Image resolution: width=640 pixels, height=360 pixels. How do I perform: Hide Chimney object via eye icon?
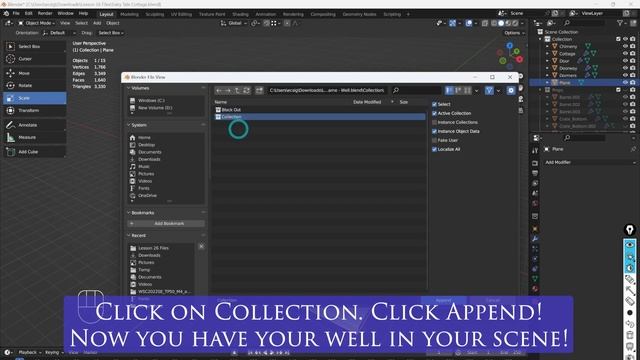click(x=625, y=47)
